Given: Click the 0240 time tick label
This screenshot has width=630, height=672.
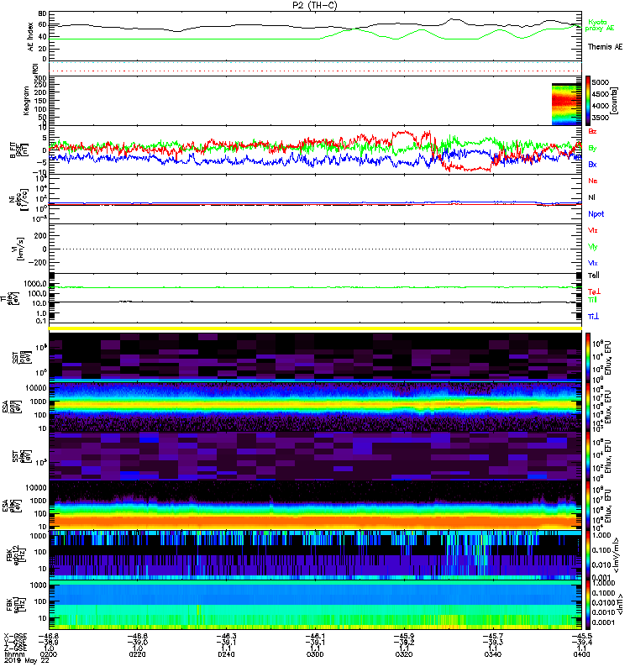Looking at the screenshot, I should 226,654.
